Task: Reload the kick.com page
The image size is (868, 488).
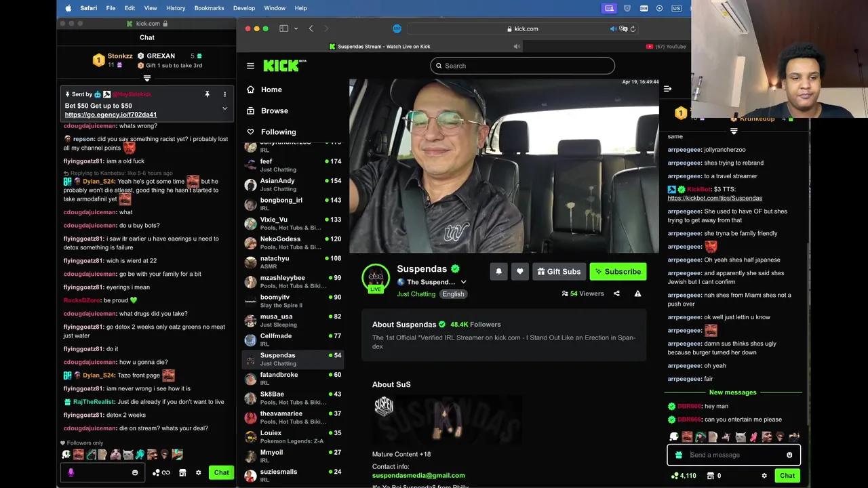Action: (x=633, y=28)
